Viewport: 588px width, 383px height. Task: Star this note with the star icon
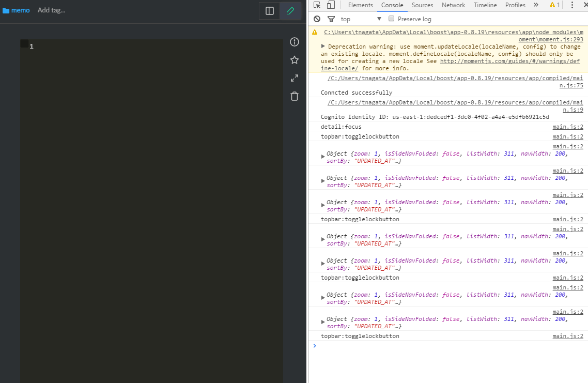[295, 60]
